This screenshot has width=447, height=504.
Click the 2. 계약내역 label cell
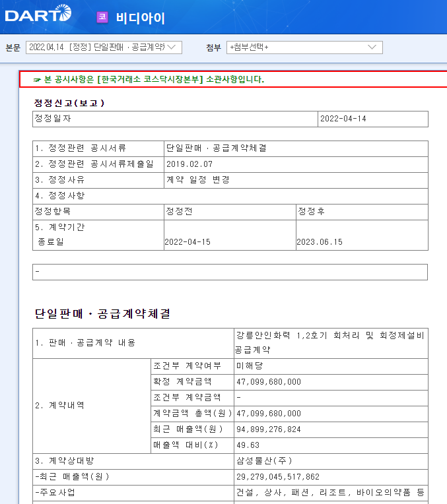(x=92, y=406)
